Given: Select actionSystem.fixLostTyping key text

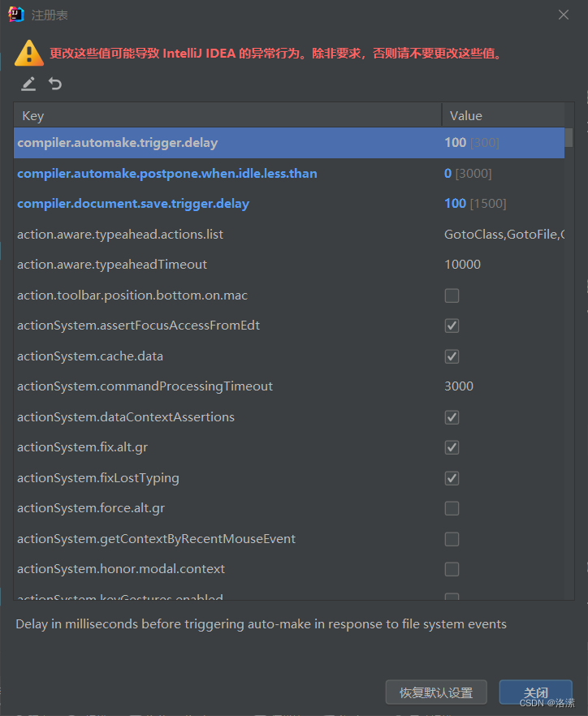Looking at the screenshot, I should point(97,478).
